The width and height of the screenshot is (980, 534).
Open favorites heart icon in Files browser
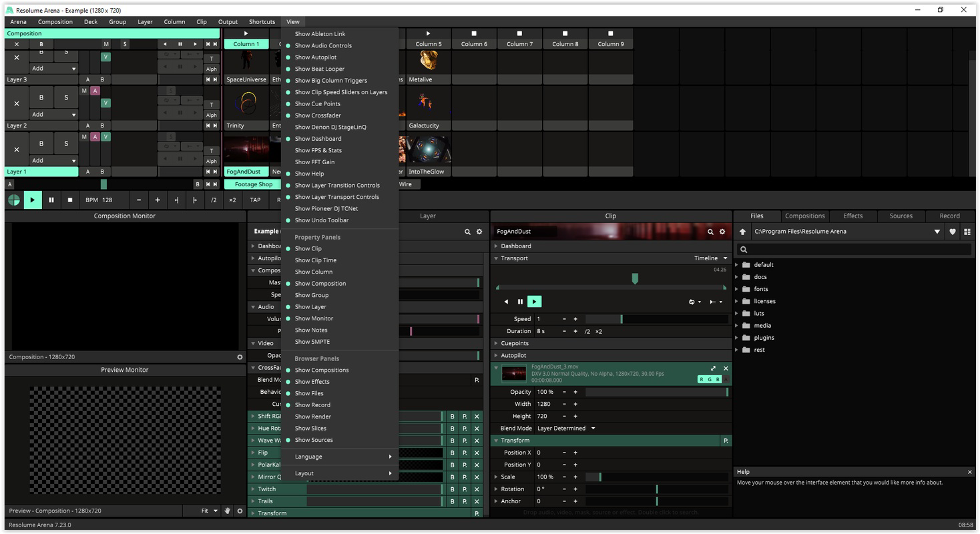point(953,232)
